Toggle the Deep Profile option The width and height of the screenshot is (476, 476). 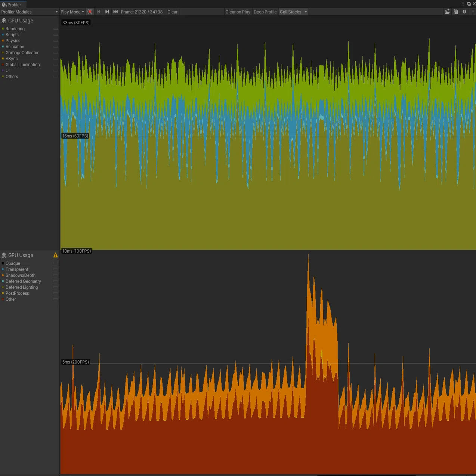point(265,12)
